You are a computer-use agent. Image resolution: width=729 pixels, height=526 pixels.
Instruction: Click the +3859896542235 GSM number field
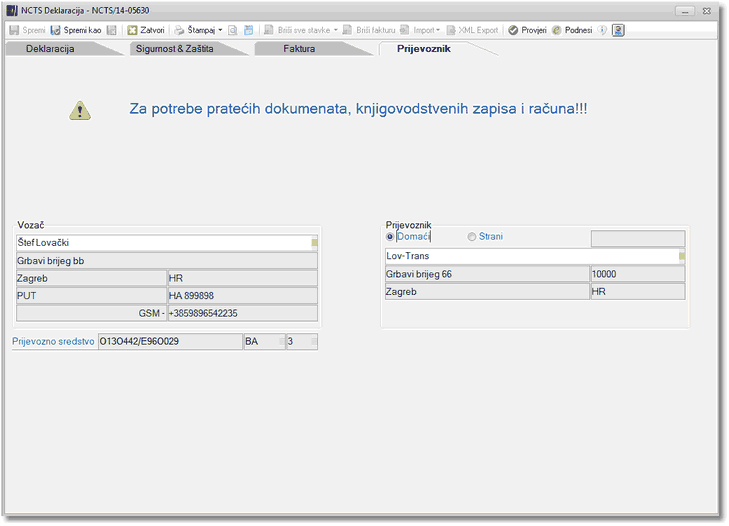coord(242,313)
